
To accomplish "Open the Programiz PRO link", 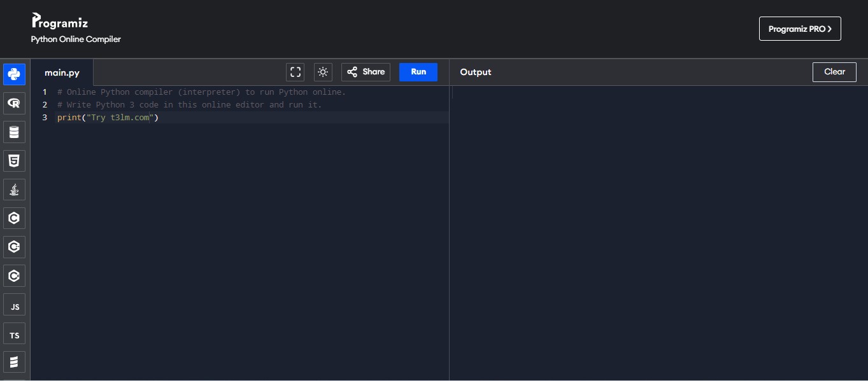I will [800, 29].
